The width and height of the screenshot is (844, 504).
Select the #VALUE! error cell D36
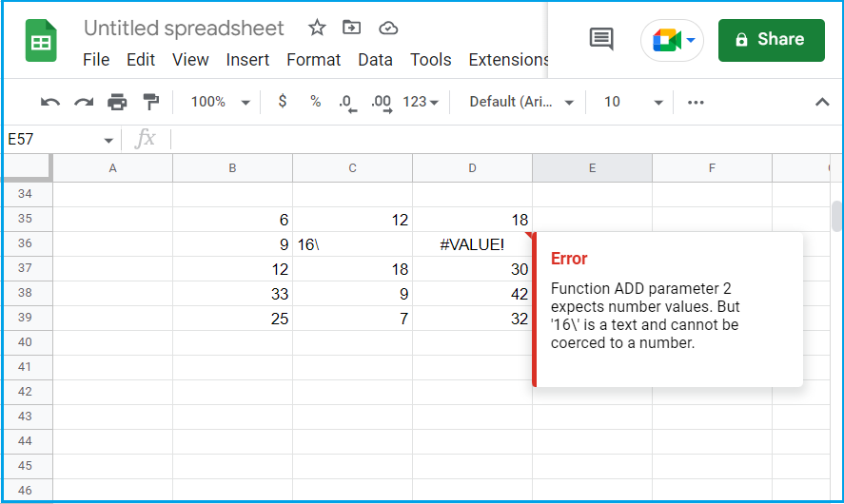point(472,244)
